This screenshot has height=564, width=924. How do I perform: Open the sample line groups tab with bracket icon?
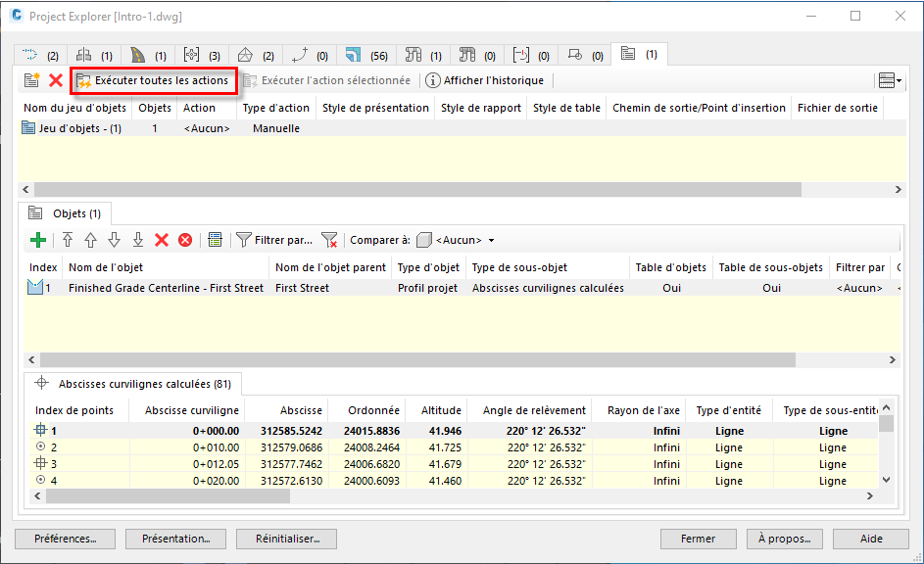[531, 56]
